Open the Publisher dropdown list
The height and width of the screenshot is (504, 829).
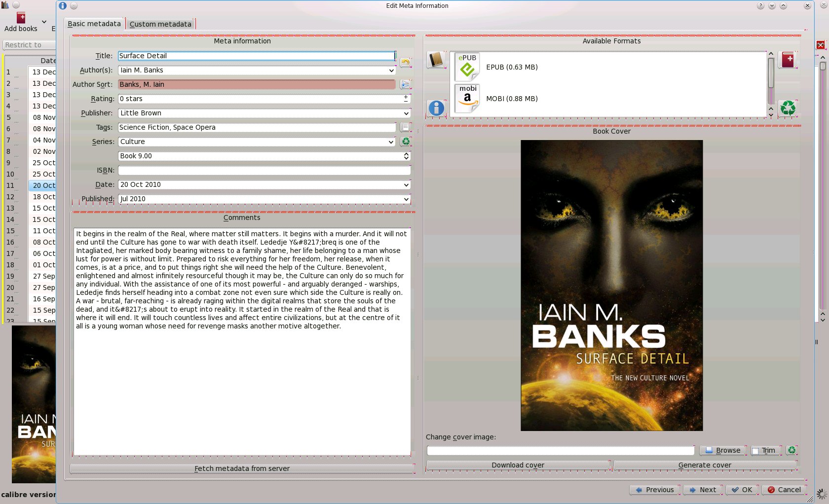406,113
